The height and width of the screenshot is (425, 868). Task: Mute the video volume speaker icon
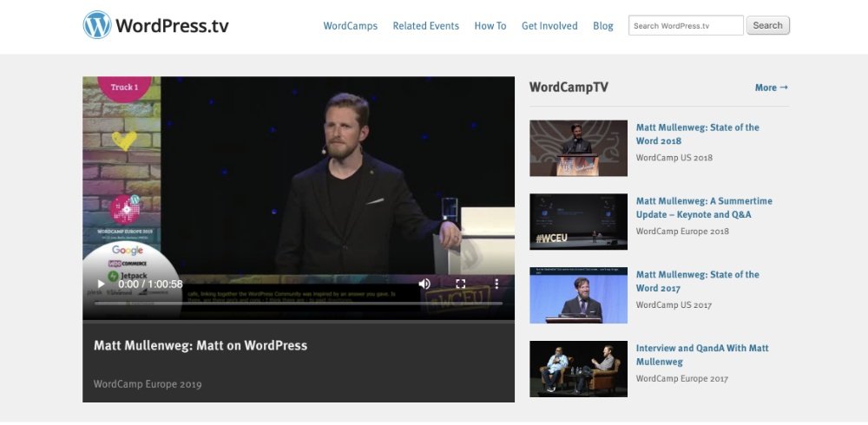point(424,284)
